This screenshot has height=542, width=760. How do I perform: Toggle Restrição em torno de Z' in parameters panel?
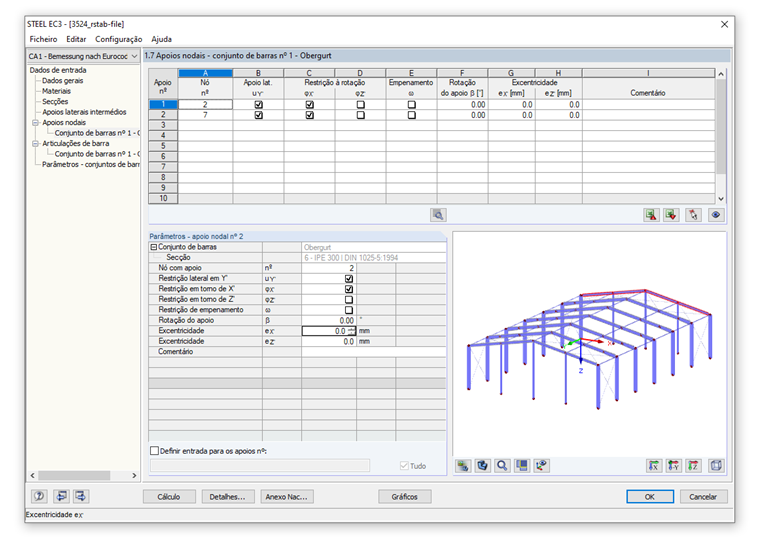(x=348, y=300)
